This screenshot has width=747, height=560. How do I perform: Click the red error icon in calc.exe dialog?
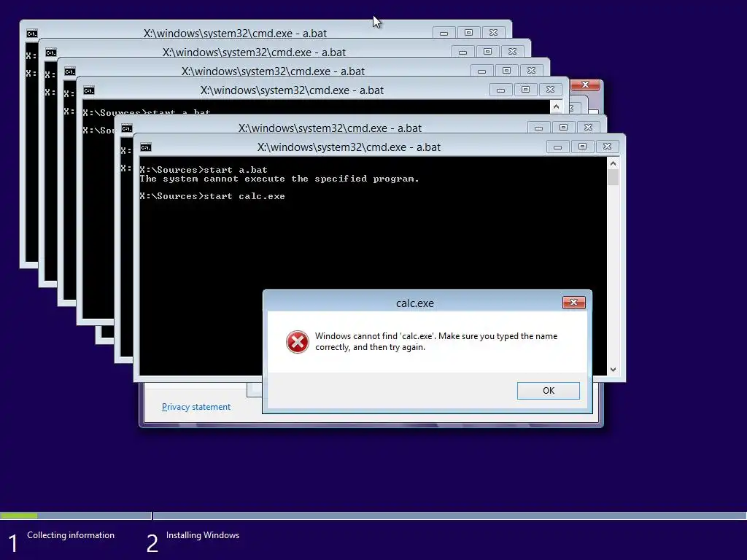pyautogui.click(x=298, y=342)
